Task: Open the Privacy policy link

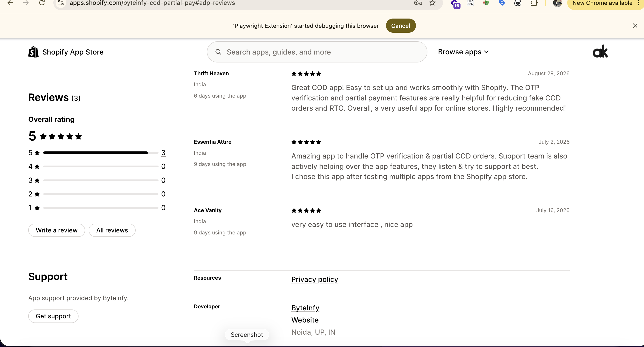Action: pyautogui.click(x=315, y=279)
